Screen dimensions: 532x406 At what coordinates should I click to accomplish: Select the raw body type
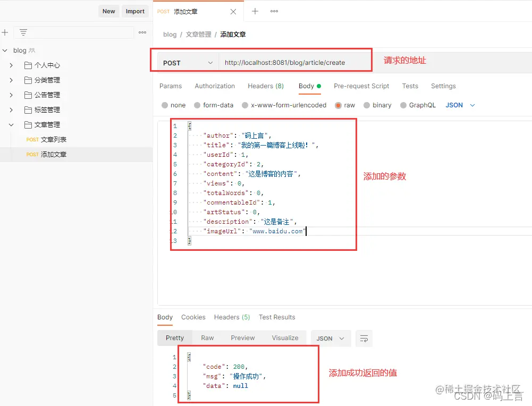click(x=338, y=105)
